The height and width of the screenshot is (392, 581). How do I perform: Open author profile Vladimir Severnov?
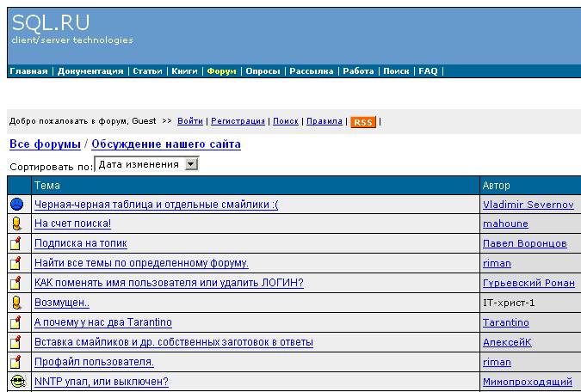click(527, 205)
